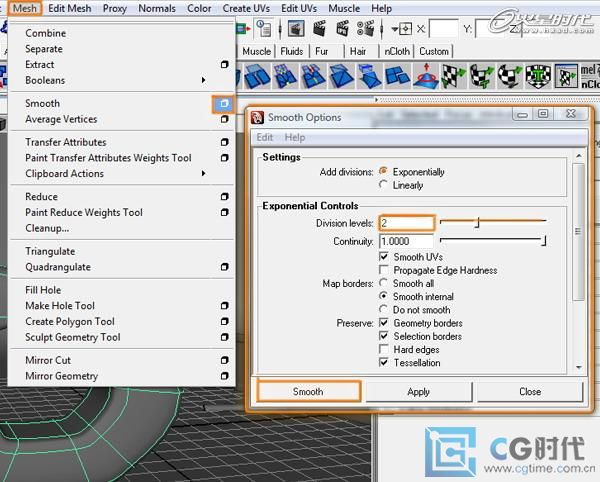Select the Linearly radio button
This screenshot has width=600, height=482.
tap(385, 185)
